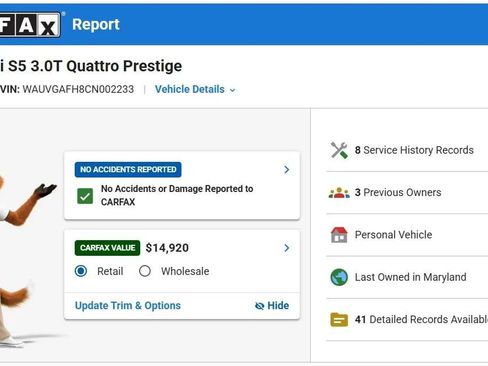The height and width of the screenshot is (366, 488).
Task: Open CARFAX Value details chevron arrow
Action: pyautogui.click(x=286, y=248)
